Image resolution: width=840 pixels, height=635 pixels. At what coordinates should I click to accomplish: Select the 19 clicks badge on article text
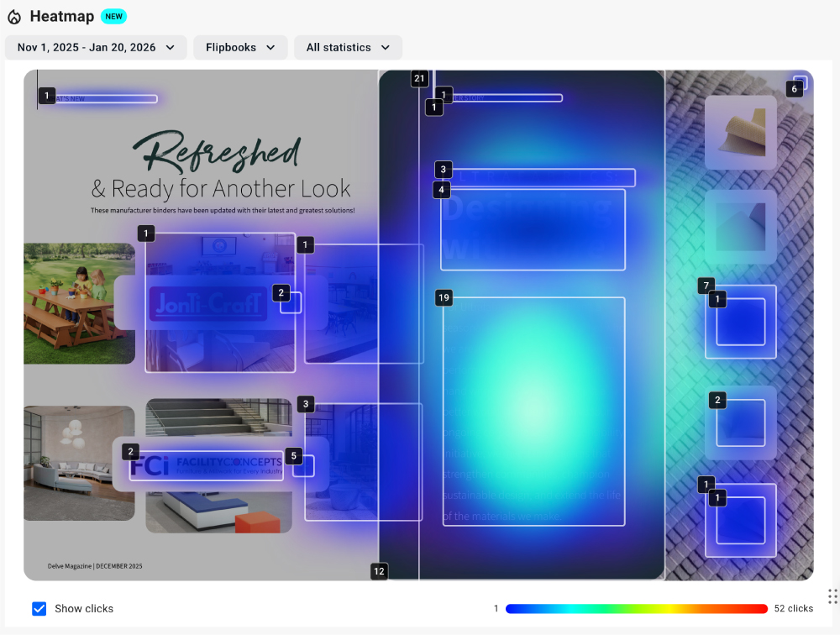coord(444,297)
